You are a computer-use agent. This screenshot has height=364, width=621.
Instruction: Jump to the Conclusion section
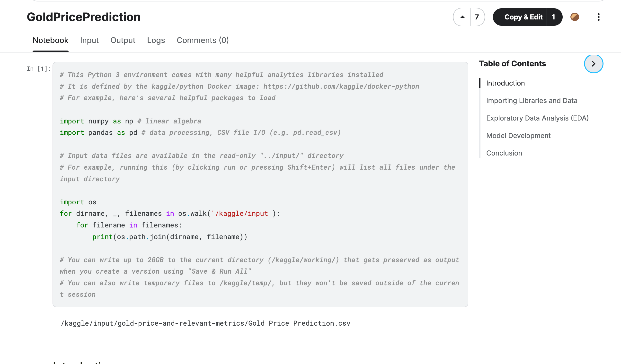(x=504, y=153)
